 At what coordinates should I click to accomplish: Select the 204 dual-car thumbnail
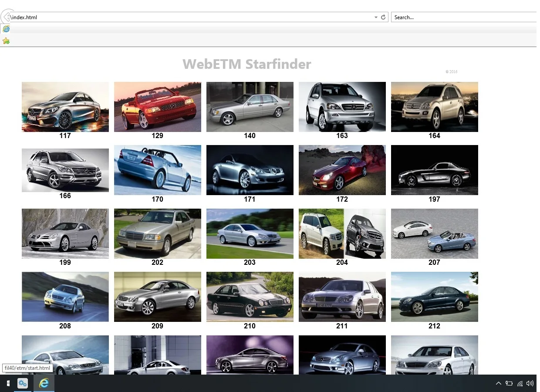(x=342, y=233)
